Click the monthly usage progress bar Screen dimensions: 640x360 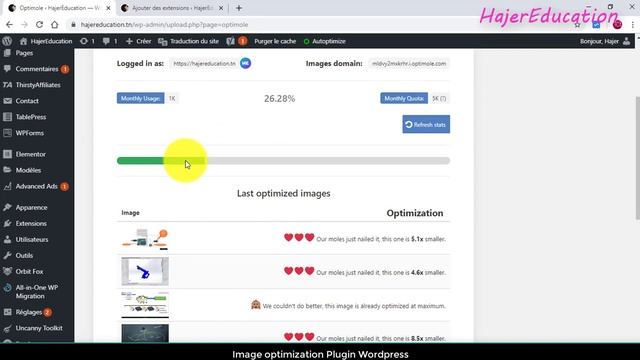coord(283,161)
